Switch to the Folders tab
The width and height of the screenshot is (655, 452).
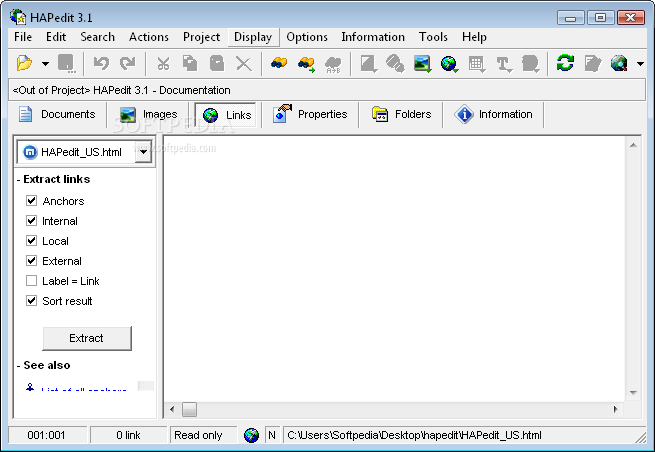coord(401,114)
